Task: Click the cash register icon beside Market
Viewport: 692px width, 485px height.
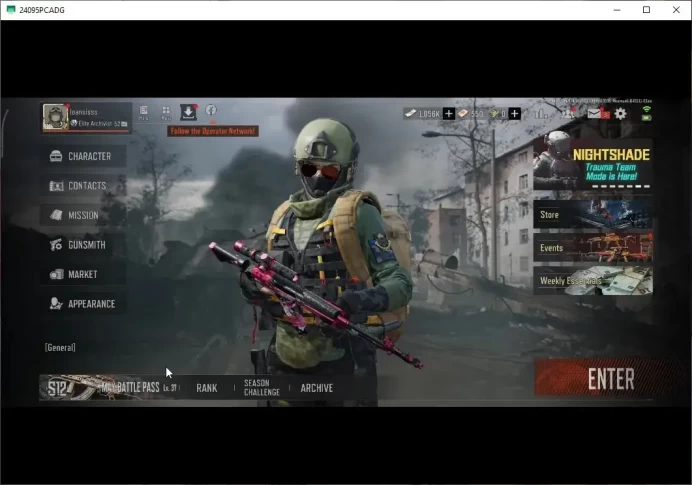Action: 56,274
